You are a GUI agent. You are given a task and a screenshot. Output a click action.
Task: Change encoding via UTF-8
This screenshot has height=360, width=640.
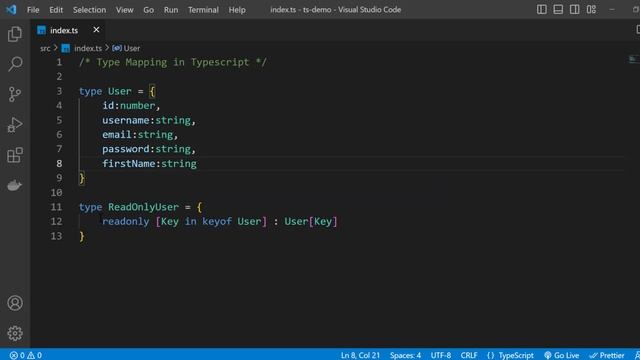pos(441,355)
